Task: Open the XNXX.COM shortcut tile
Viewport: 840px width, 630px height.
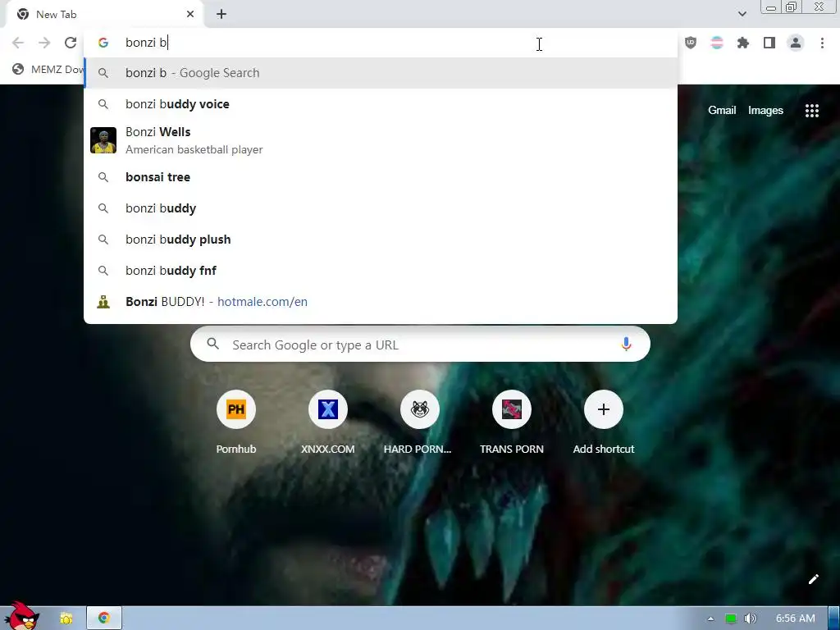Action: (x=328, y=422)
